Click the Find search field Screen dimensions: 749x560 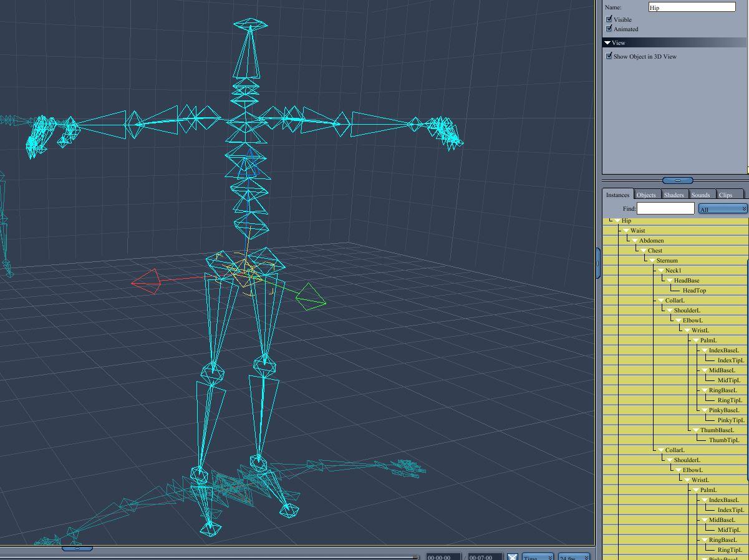pyautogui.click(x=665, y=208)
